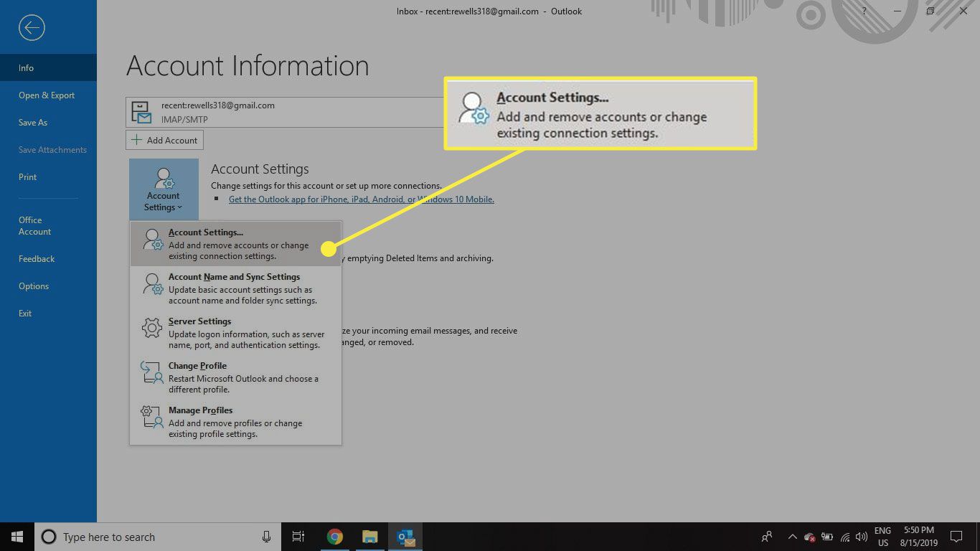
Task: Select Save As in the sidebar
Action: pos(48,122)
